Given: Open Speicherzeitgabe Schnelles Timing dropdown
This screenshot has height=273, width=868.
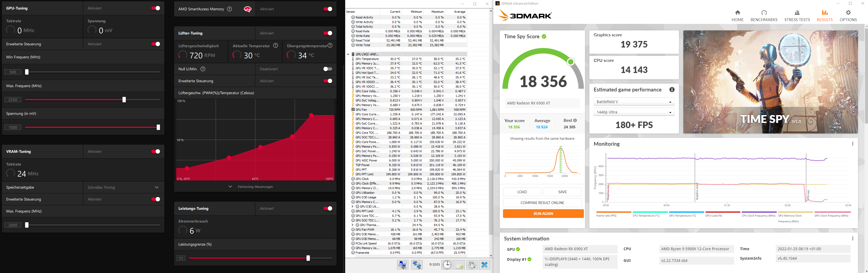Looking at the screenshot, I should pyautogui.click(x=123, y=188).
